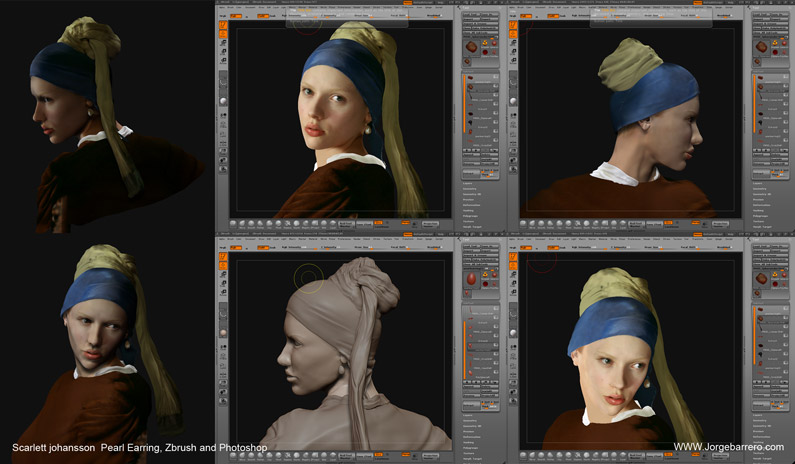Toggle the top subtool's eye in the clay sculpt window

(x=496, y=308)
